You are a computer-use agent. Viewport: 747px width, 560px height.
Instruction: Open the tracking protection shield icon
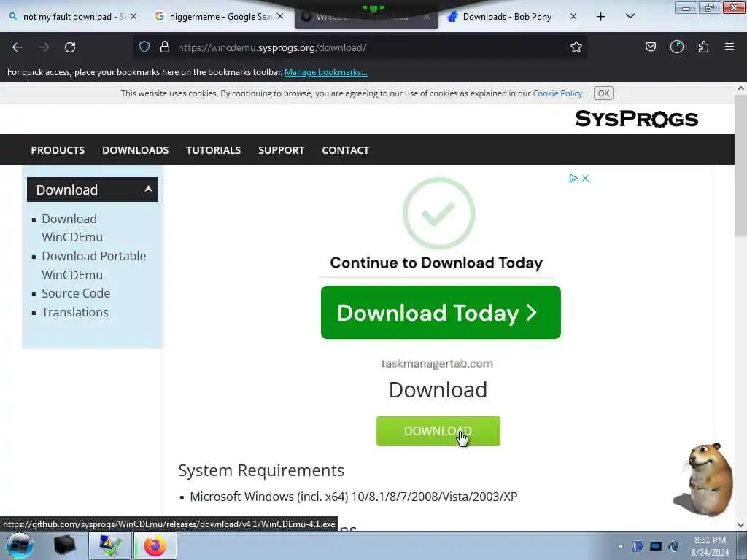point(144,47)
